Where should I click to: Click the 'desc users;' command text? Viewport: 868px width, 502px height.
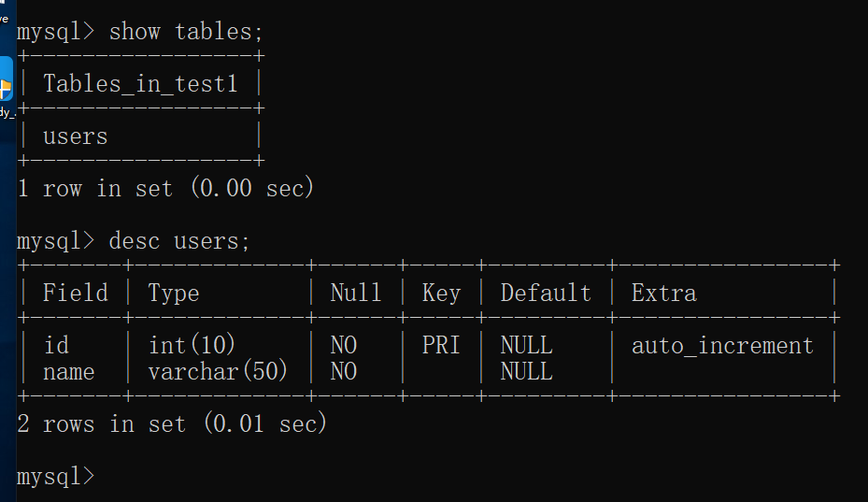[179, 241]
